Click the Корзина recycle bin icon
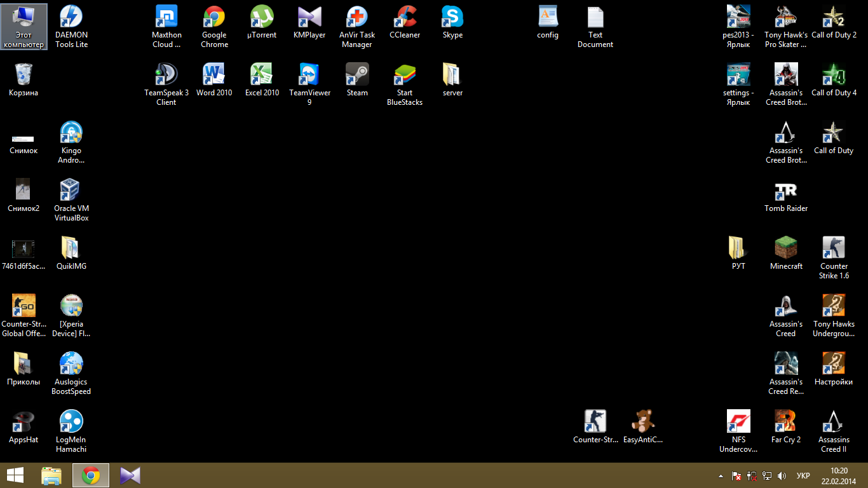This screenshot has height=488, width=868. [24, 80]
